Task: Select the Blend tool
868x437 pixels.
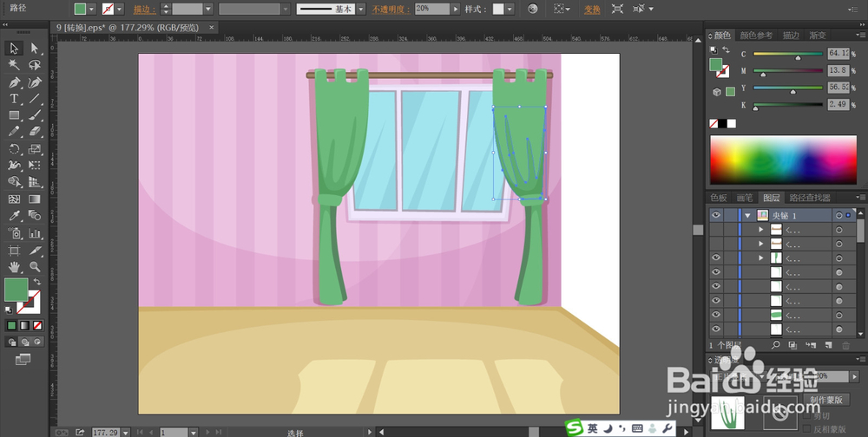Action: (x=35, y=216)
